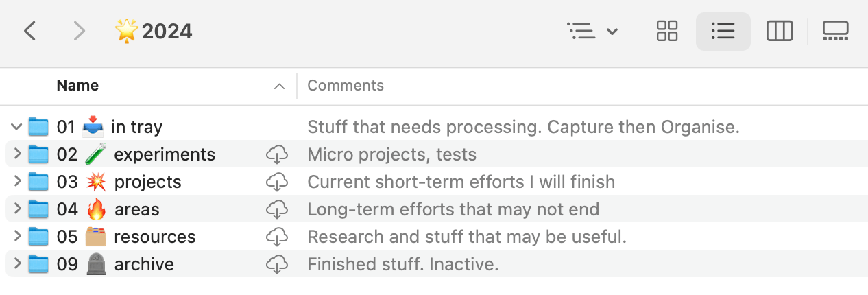Switch to icon grid view

pos(666,31)
